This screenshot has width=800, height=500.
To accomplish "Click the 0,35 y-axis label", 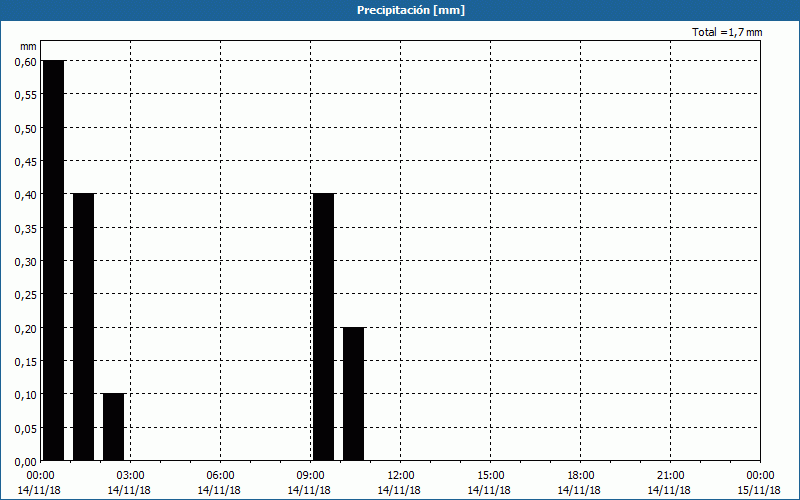I will [x=26, y=229].
